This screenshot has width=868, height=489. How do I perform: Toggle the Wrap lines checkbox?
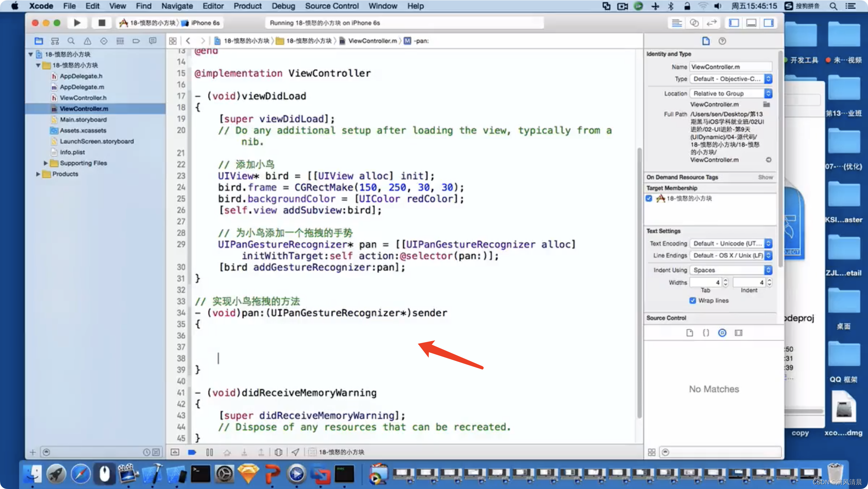click(693, 301)
